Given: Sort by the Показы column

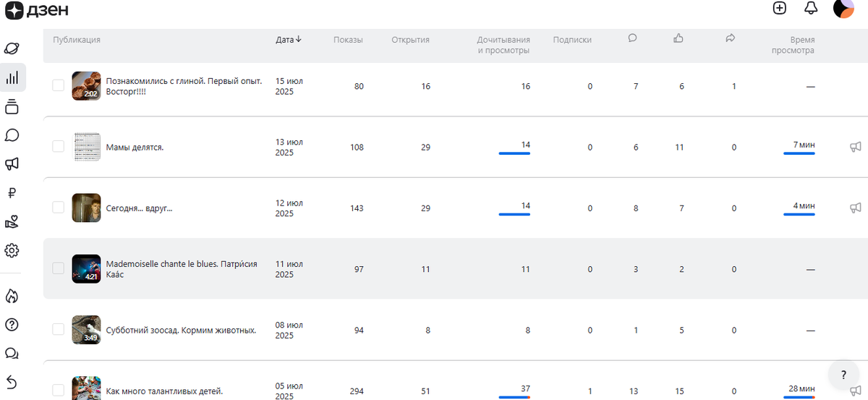Looking at the screenshot, I should (x=348, y=40).
